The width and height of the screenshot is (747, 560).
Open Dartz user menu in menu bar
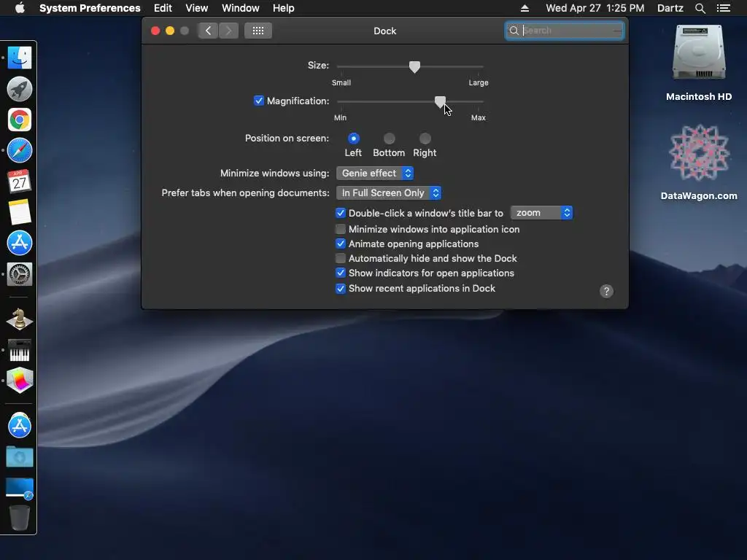[x=670, y=8]
